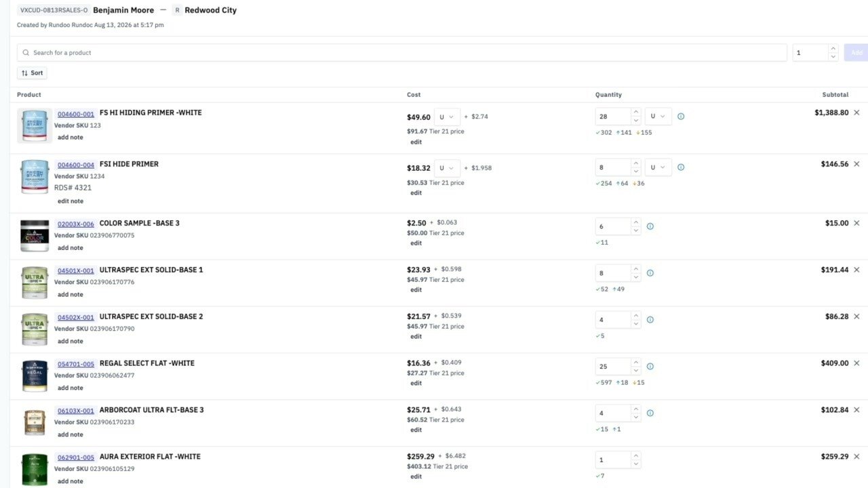868x488 pixels.
Task: Edit cost of COLOR SAMPLE -BASE 3
Action: [x=416, y=243]
